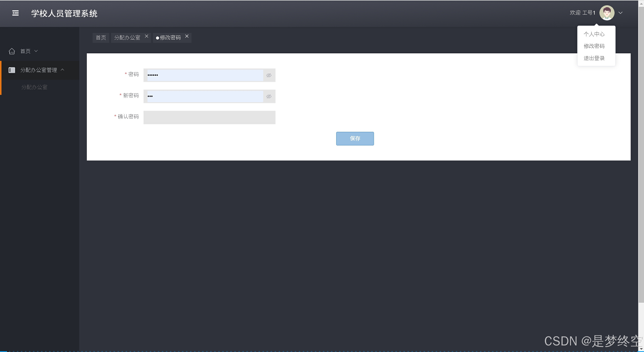The image size is (644, 352).
Task: Choose 修改密码 in the dropdown menu
Action: [x=594, y=46]
